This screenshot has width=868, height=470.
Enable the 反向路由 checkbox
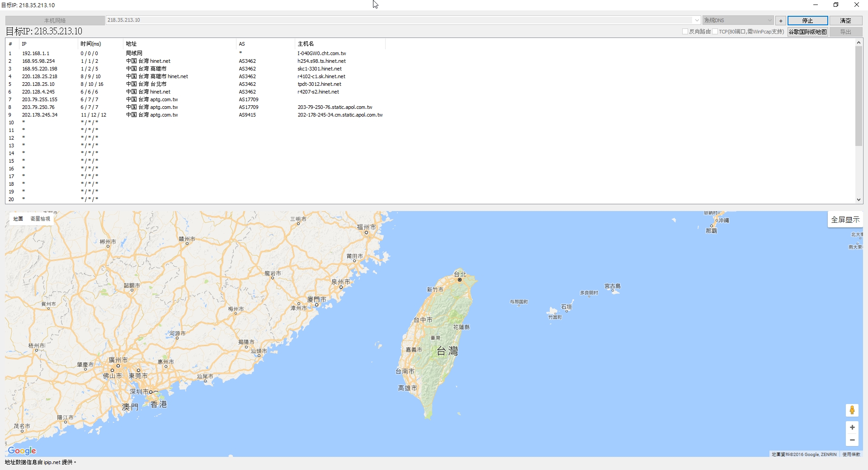(685, 32)
